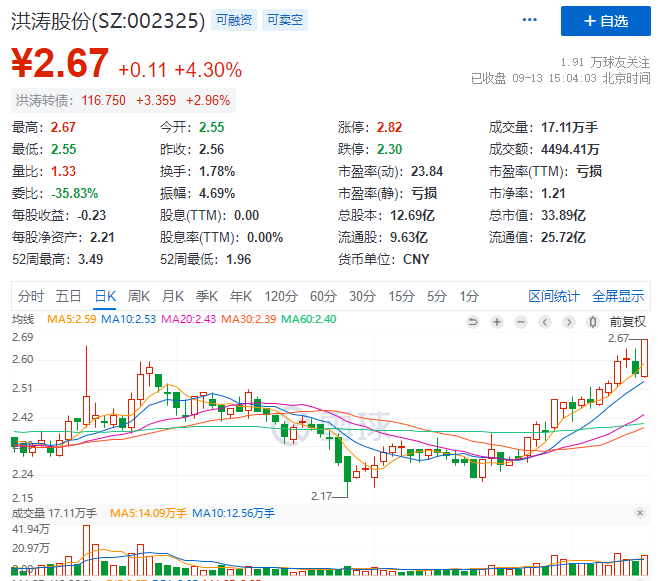
Task: Open the 区间统计 range statistics link
Action: coord(554,296)
